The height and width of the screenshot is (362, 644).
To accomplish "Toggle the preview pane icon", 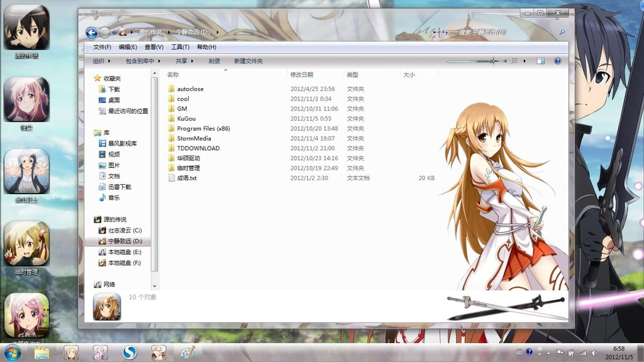I will coord(540,60).
